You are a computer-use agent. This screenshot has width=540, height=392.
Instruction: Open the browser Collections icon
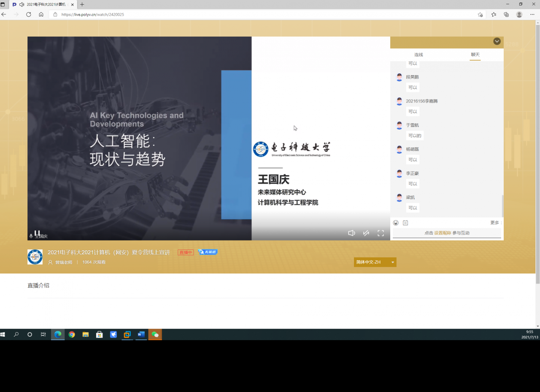[x=506, y=14]
